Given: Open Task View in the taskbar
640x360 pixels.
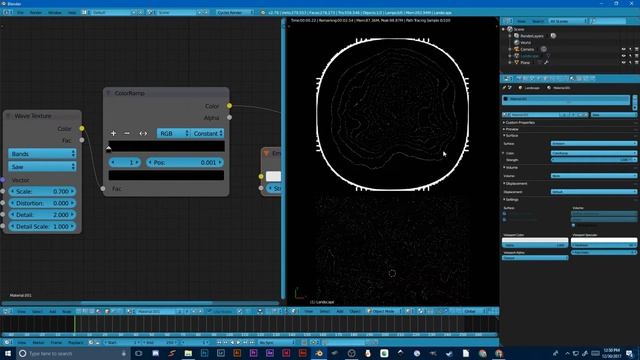Looking at the screenshot, I should click(138, 353).
